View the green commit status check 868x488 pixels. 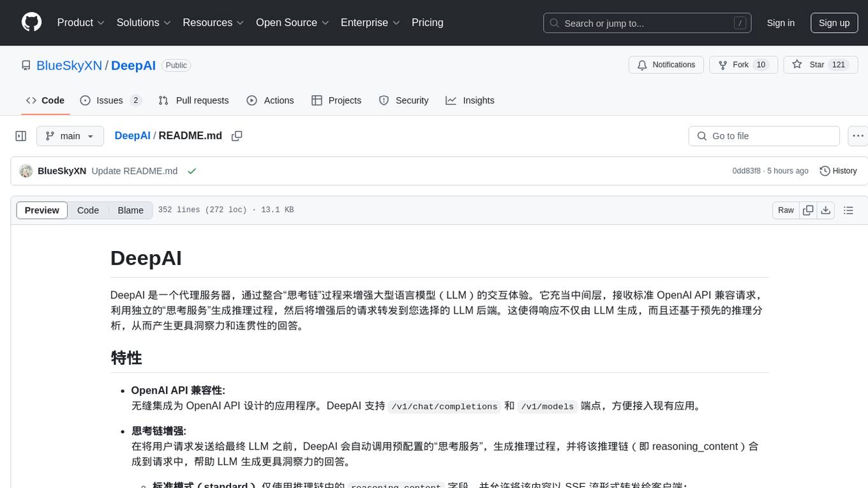tap(191, 171)
